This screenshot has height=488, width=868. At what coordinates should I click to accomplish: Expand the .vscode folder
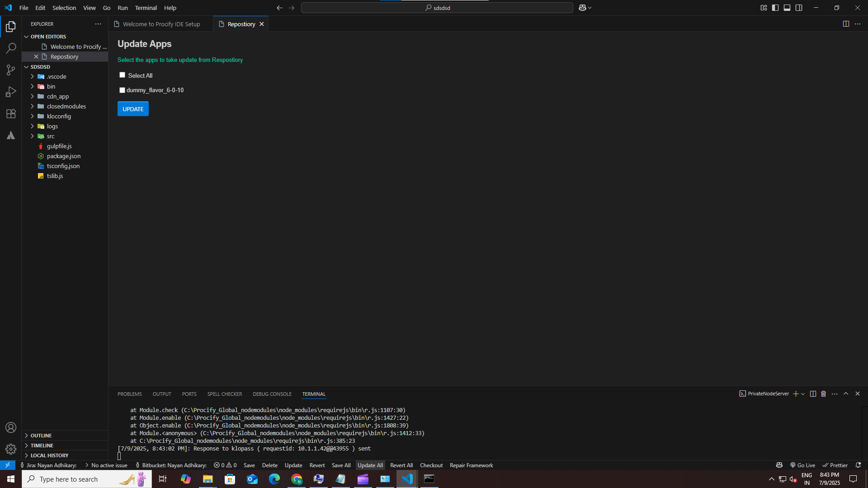point(32,76)
